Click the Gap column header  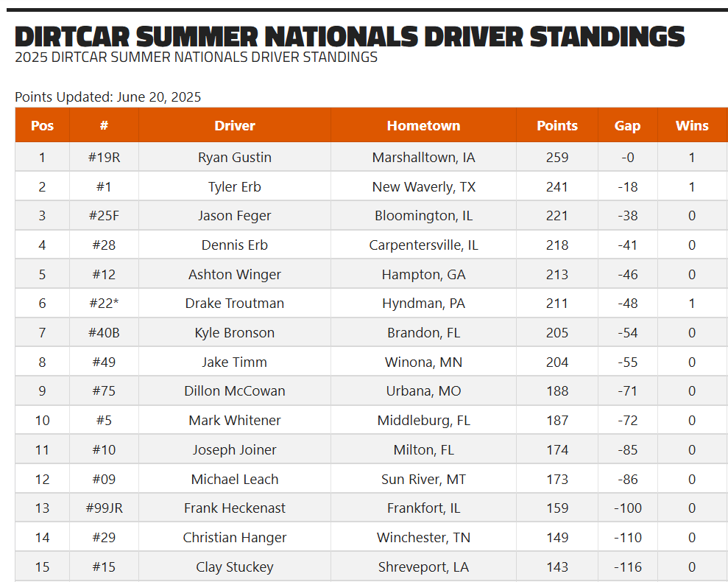[627, 125]
